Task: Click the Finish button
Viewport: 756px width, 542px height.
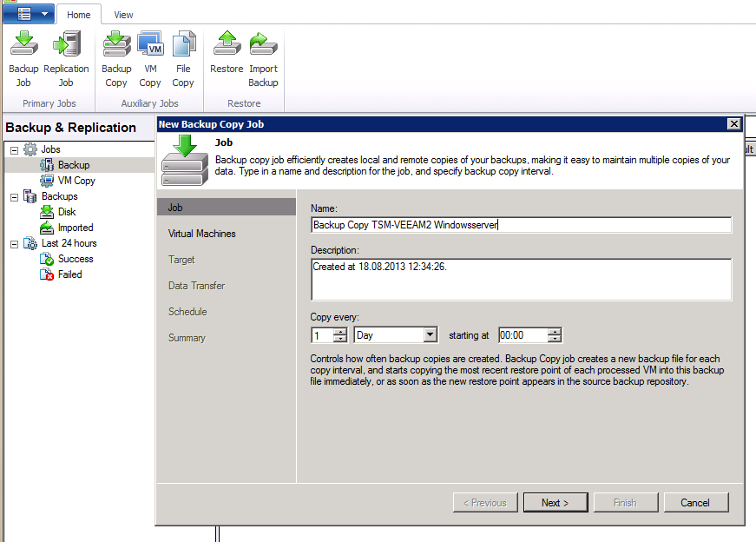Action: 626,503
